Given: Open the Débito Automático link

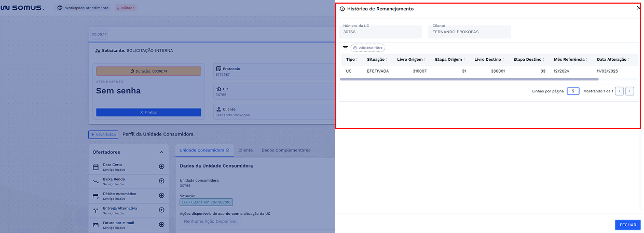Looking at the screenshot, I should 119,194.
